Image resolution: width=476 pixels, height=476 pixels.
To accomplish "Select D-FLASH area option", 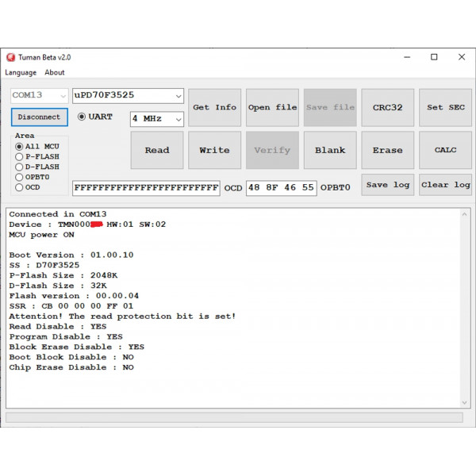I will click(x=37, y=167).
